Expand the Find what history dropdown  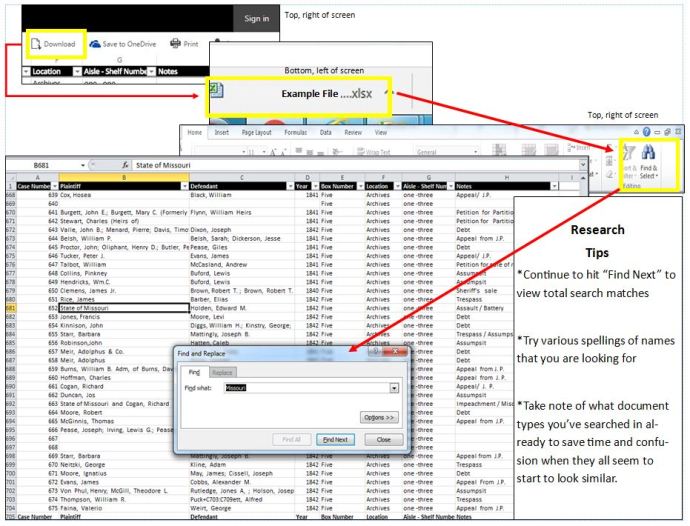(394, 387)
